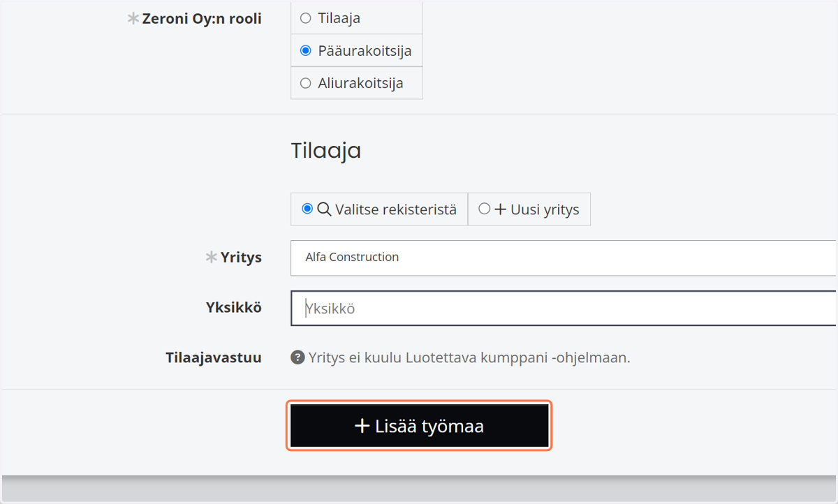838x504 pixels.
Task: Choose the Aliurakoitsija role radio button
Action: click(x=305, y=83)
